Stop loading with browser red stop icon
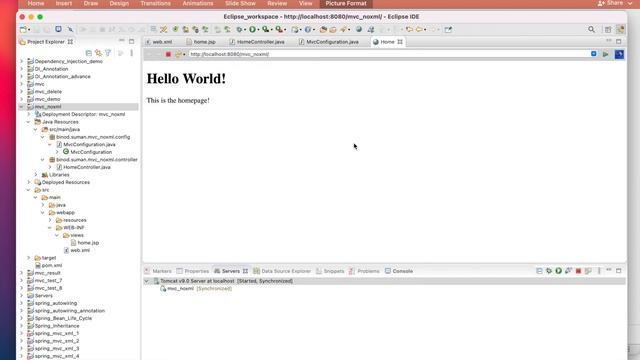This screenshot has width=640, height=360. pos(168,54)
